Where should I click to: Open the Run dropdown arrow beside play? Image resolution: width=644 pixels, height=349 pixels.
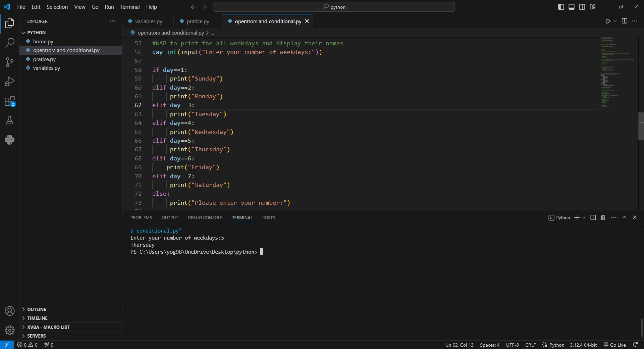tap(615, 21)
